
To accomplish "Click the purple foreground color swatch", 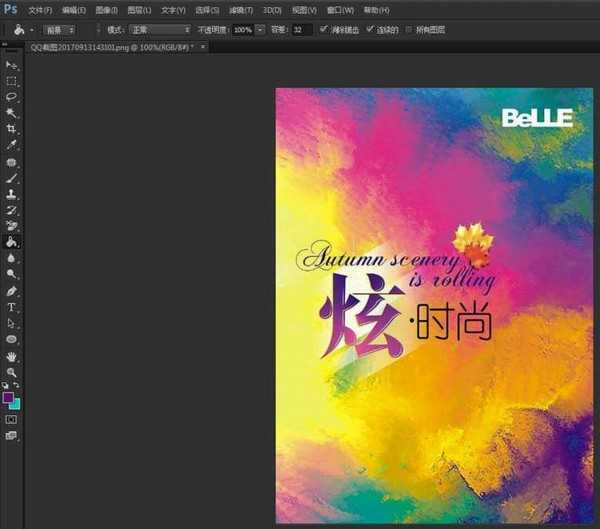I will (9, 397).
